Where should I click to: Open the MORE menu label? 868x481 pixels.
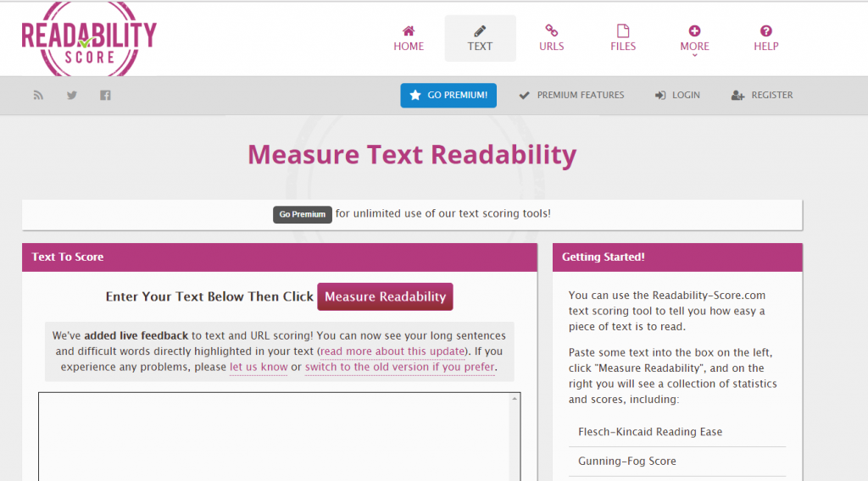tap(694, 47)
